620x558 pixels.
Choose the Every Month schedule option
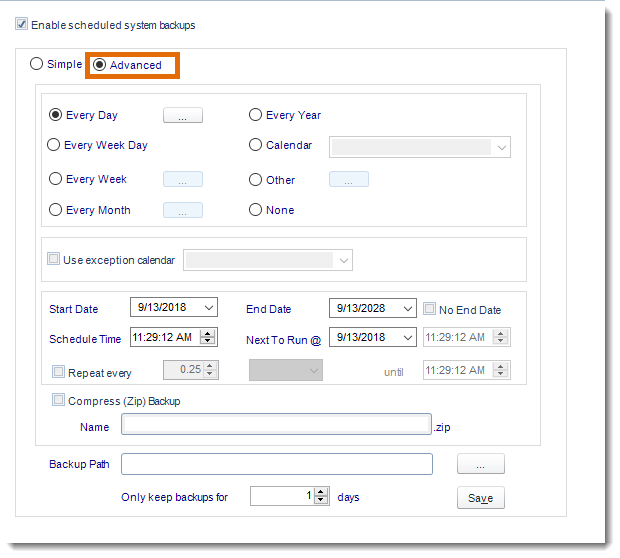click(x=55, y=210)
